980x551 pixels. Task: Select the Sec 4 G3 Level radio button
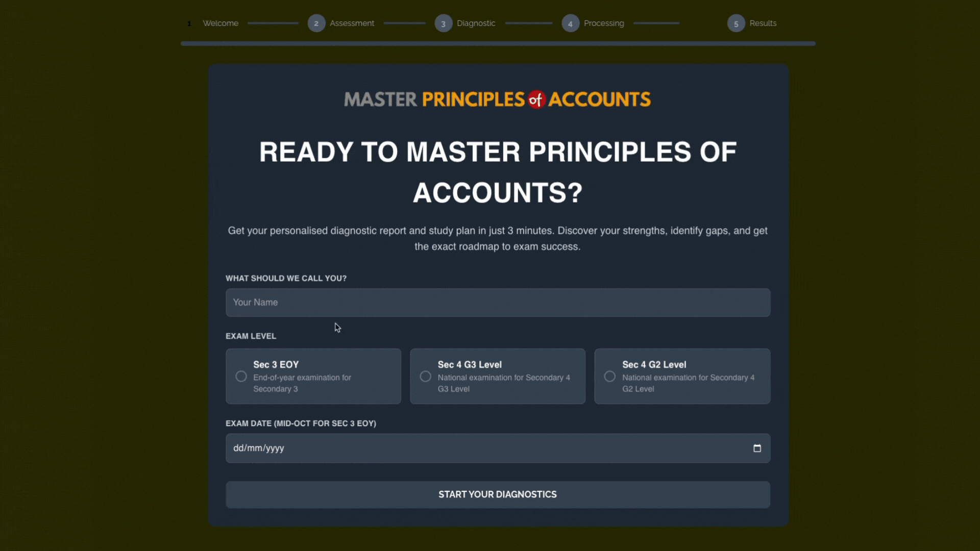coord(425,377)
